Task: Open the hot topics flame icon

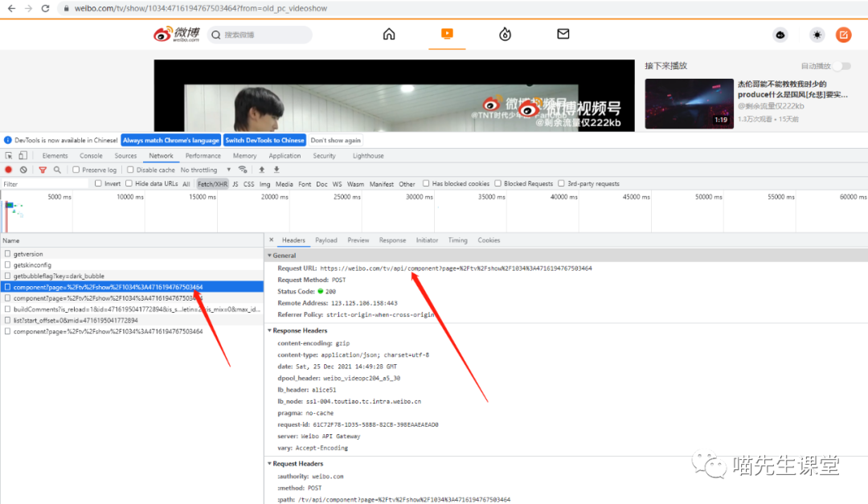Action: [x=505, y=35]
